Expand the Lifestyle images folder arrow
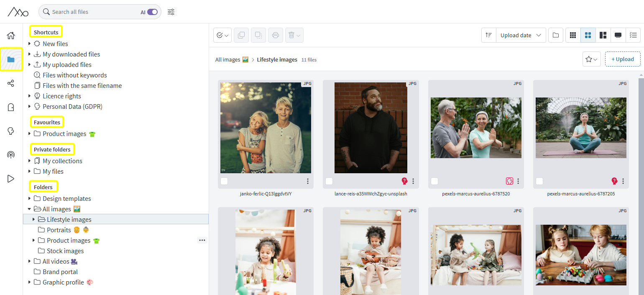Viewport: 644px width, 295px height. point(33,219)
